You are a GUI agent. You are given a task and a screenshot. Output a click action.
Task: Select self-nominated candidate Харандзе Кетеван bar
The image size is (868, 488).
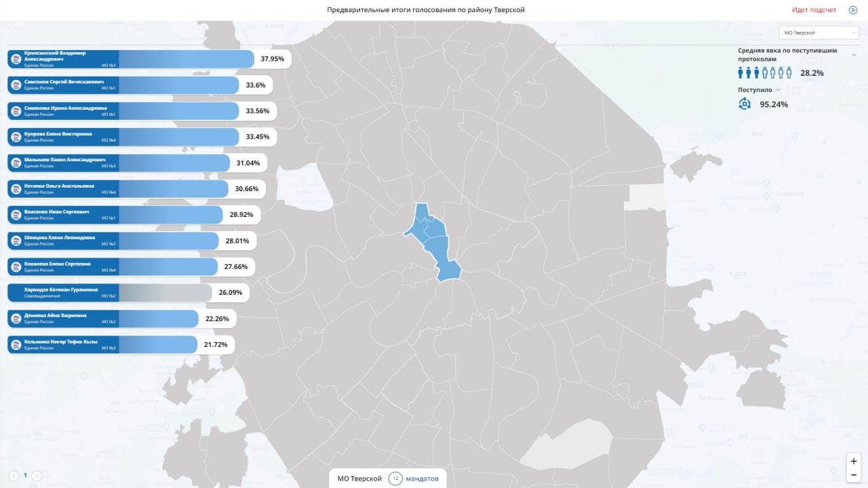tap(128, 293)
